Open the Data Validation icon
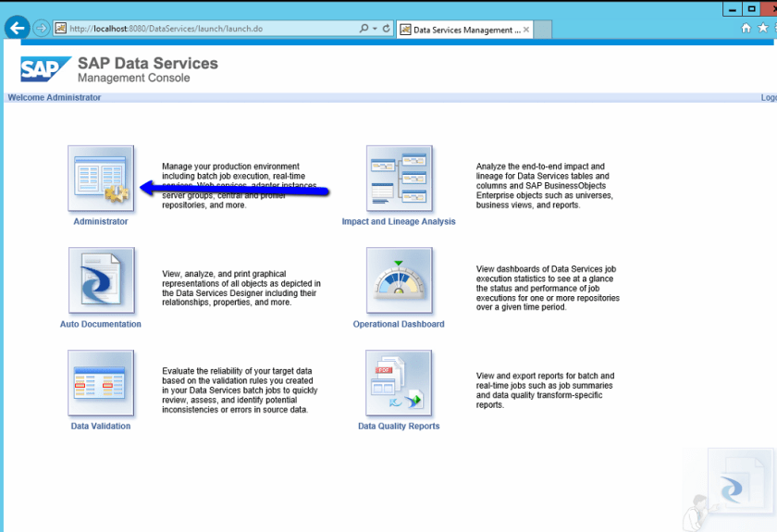 [101, 383]
